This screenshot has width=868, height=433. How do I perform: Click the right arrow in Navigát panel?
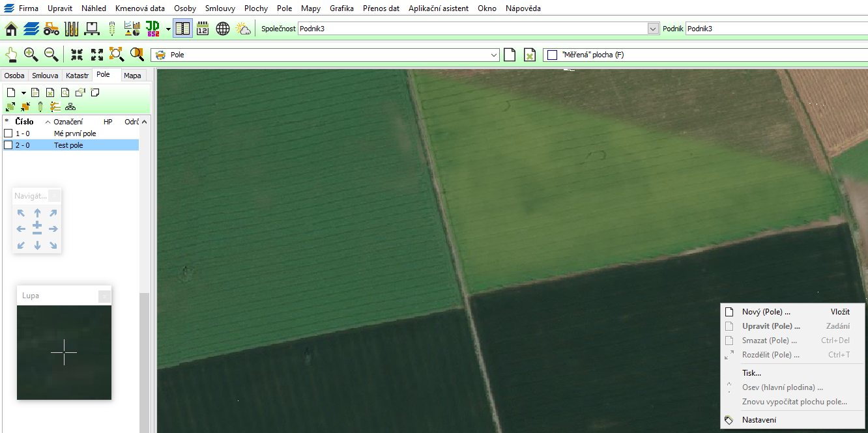coord(53,229)
